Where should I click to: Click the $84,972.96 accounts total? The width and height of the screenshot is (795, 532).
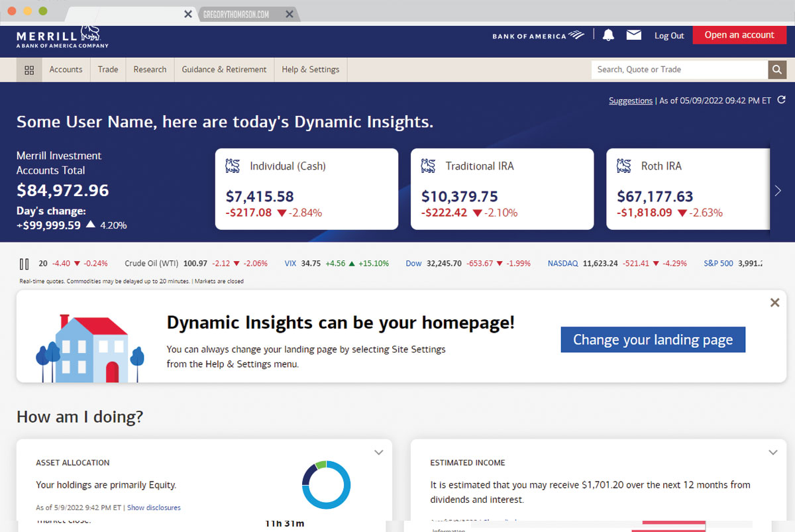pyautogui.click(x=63, y=191)
